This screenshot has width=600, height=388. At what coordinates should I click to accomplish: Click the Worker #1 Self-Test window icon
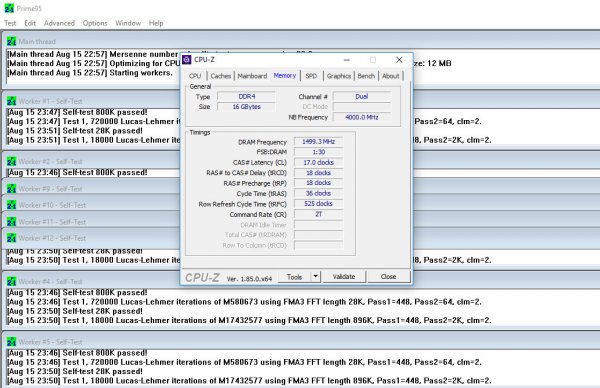(11, 101)
